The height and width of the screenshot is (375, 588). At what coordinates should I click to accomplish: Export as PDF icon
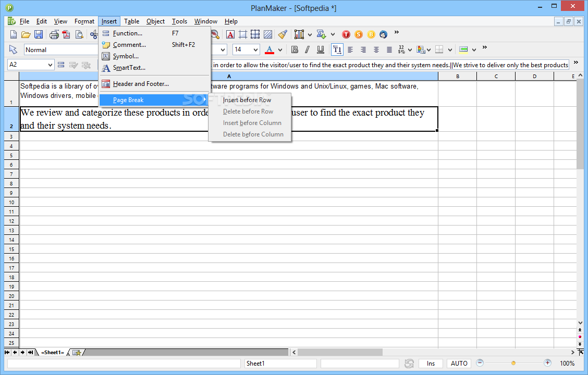coord(66,35)
